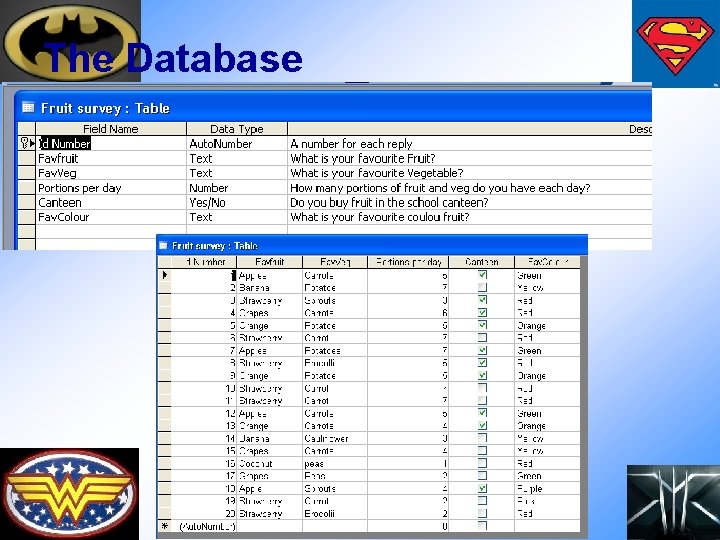Click the table icon in the upper Fruit survey title bar

(28, 107)
